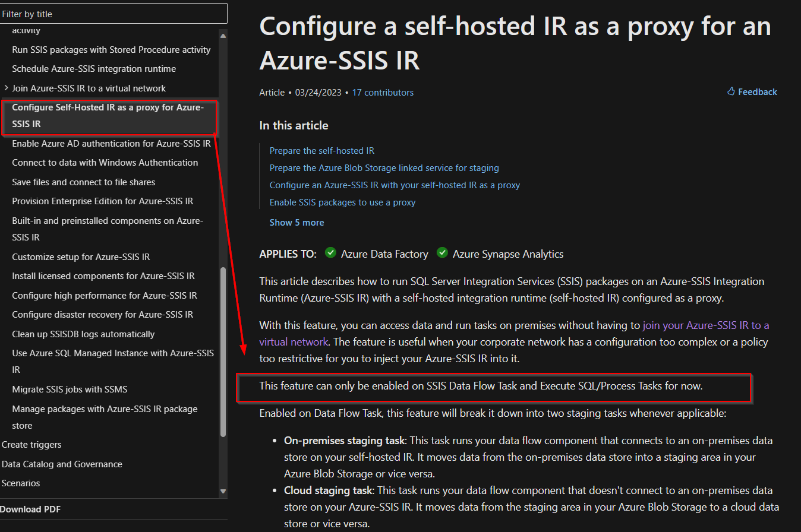
Task: Click the Feedback thumbs-up icon
Action: tap(731, 91)
